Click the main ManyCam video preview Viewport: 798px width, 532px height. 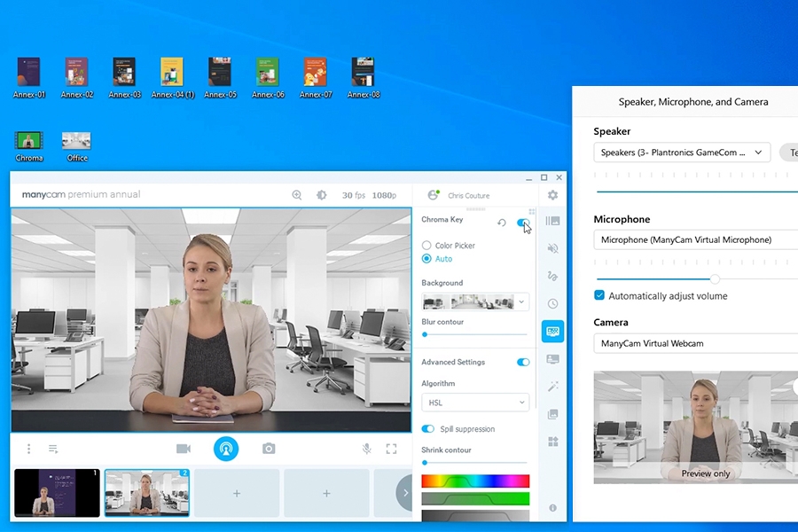pos(211,320)
